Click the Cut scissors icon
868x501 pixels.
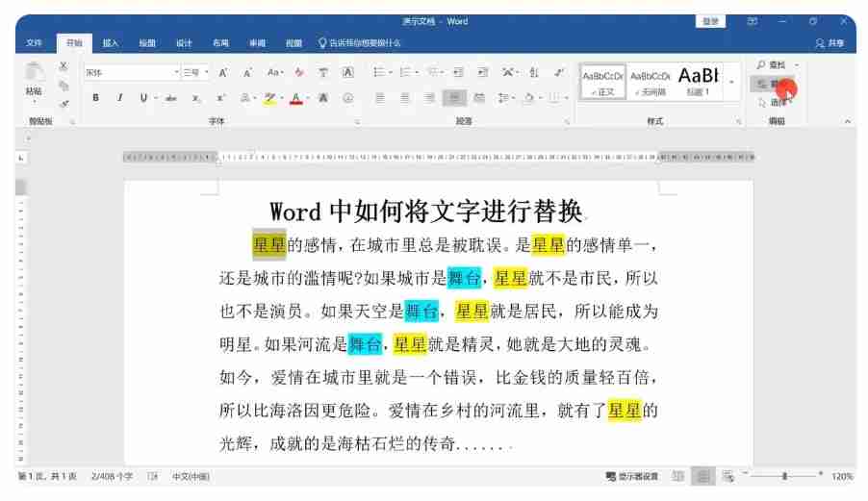tap(64, 65)
